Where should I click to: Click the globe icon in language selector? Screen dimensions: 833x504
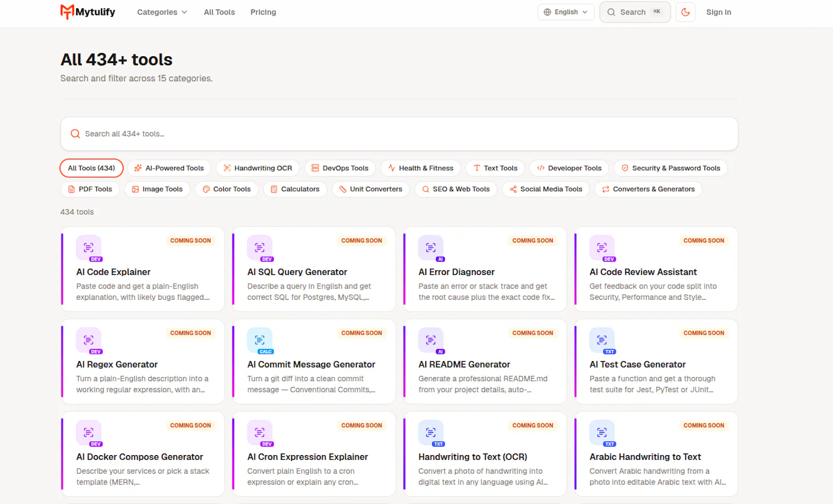pyautogui.click(x=547, y=12)
